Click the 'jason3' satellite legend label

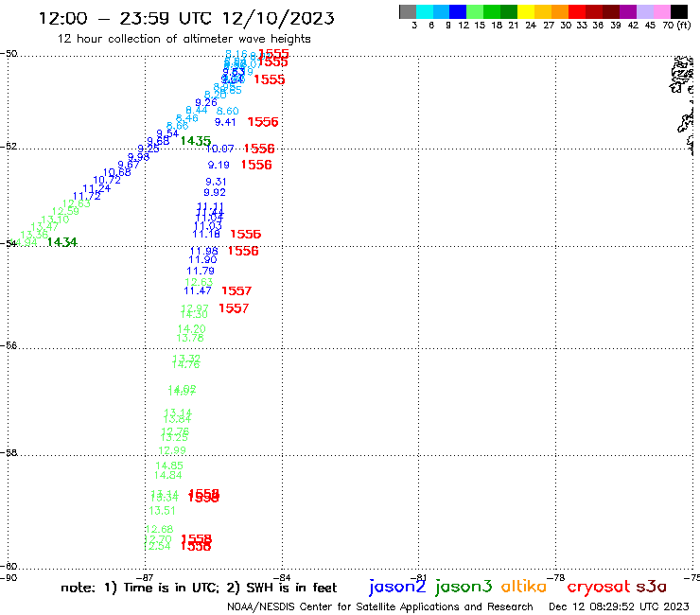[464, 587]
